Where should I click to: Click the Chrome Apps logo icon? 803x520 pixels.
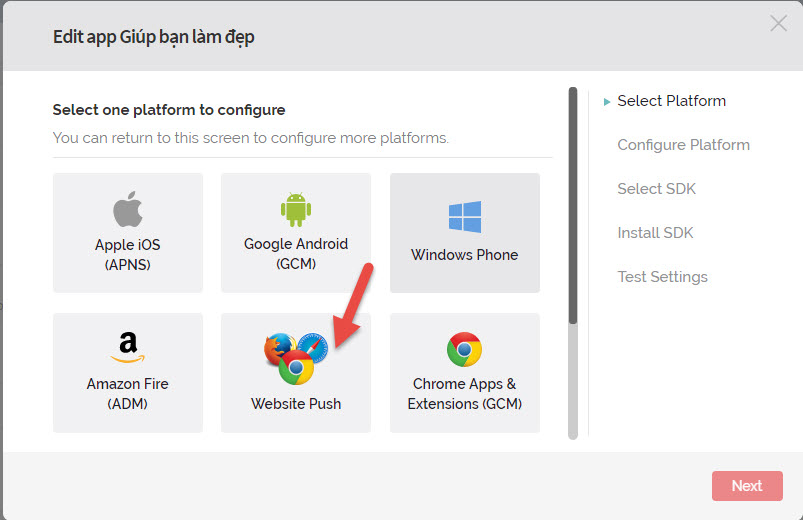pos(464,350)
